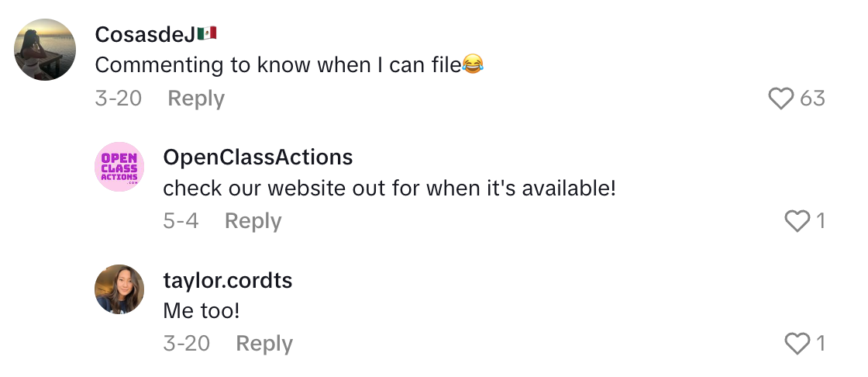Reply to the OpenClassActions comment
Screen dimensions: 868x377
tap(253, 221)
